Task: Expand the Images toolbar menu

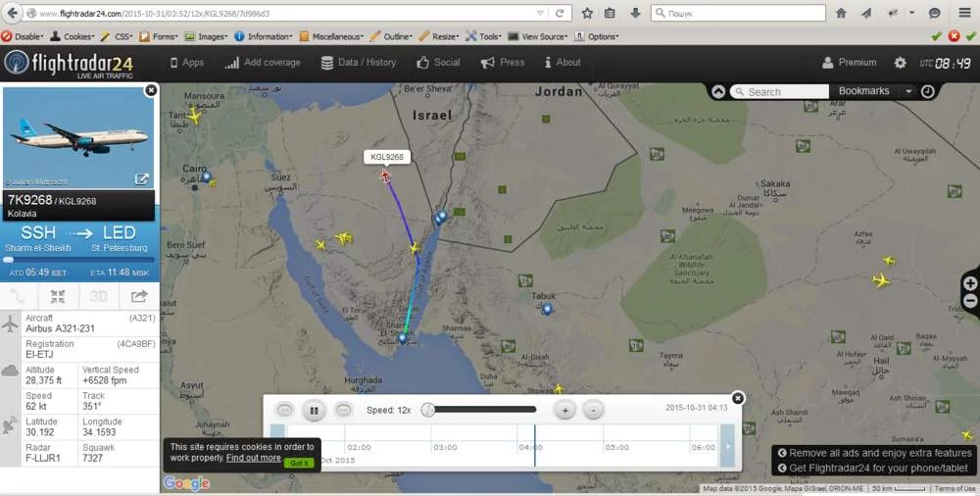Action: [206, 37]
